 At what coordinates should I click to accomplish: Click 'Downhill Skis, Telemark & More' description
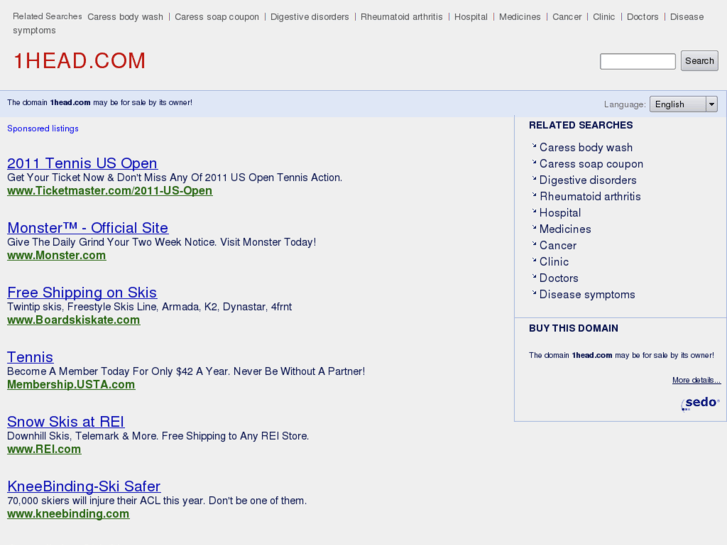click(x=158, y=436)
